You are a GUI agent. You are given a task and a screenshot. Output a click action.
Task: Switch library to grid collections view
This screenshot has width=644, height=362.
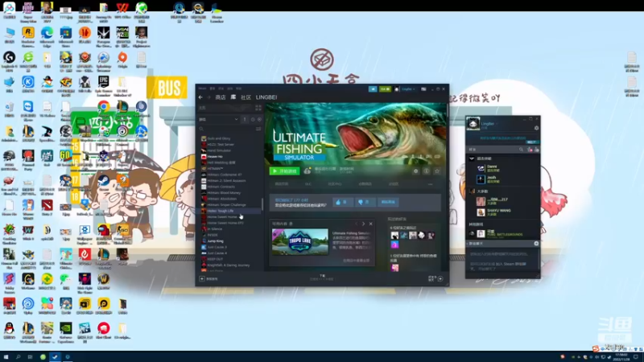[258, 108]
